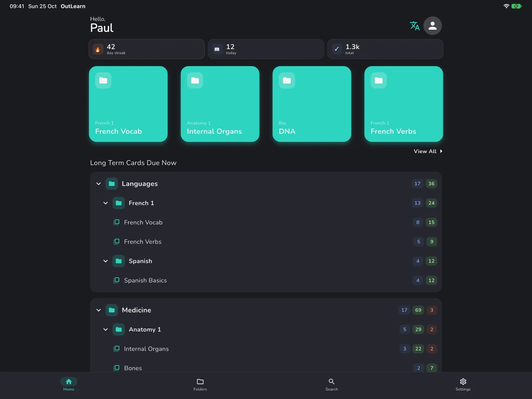Click the green 22 badge on Internal Organs
This screenshot has height=399, width=532.
point(418,349)
